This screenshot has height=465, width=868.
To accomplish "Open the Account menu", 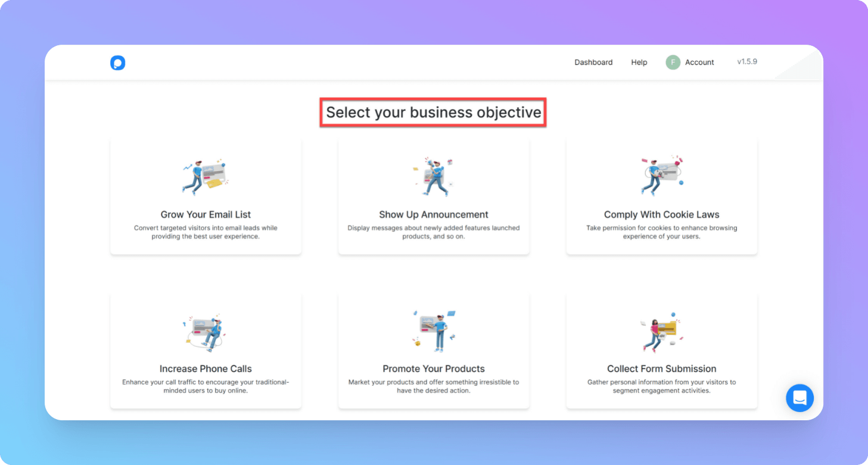I will click(x=699, y=62).
